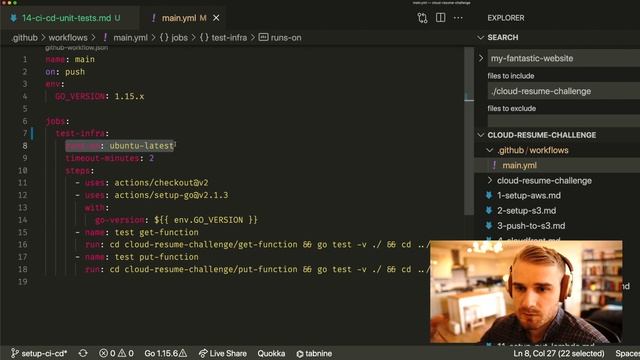
Task: Click markdown icon of 1-setup-aws.md
Action: [x=489, y=196]
